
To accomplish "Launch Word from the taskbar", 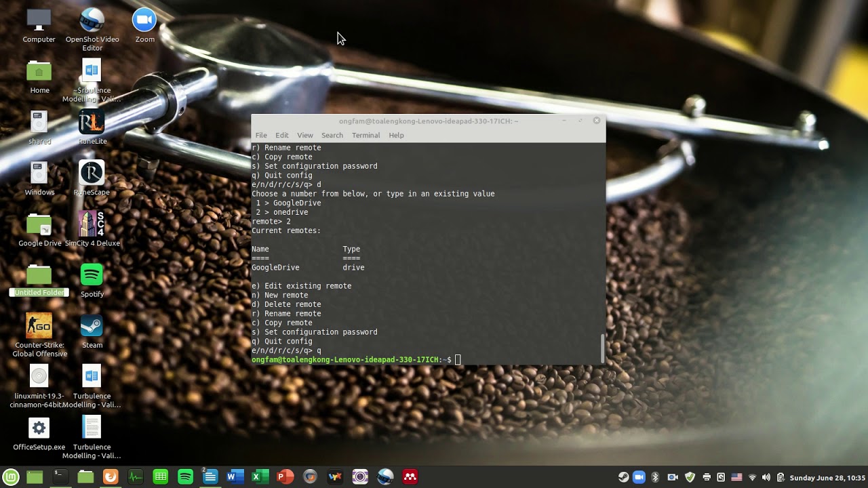I will click(x=235, y=477).
